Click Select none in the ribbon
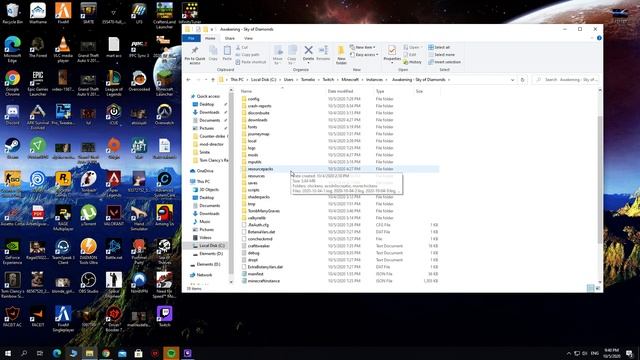 442,55
